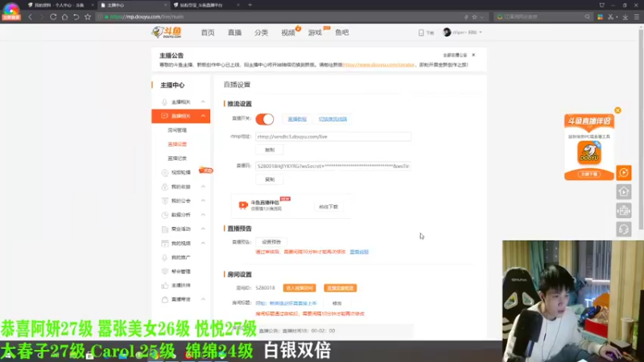Click the search magnifier in browser search box
This screenshot has height=362, width=644.
coord(588,17)
